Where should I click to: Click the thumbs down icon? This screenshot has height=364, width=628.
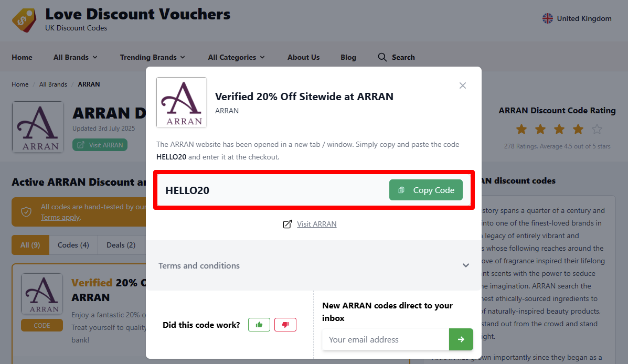click(x=285, y=325)
